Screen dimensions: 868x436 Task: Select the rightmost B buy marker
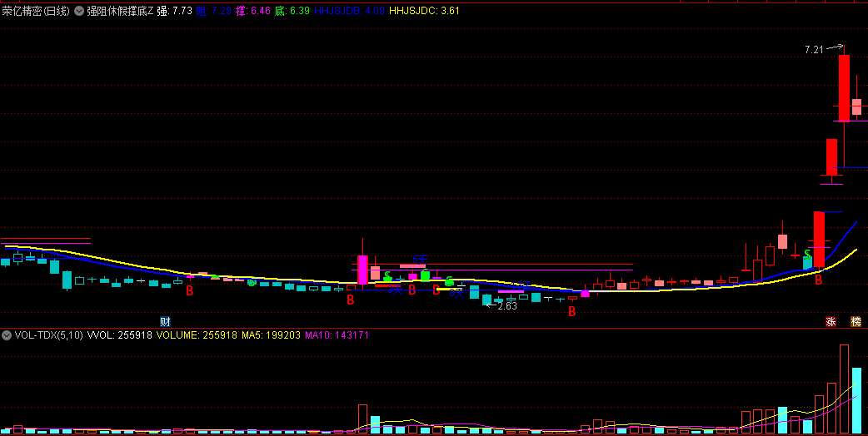pyautogui.click(x=818, y=280)
